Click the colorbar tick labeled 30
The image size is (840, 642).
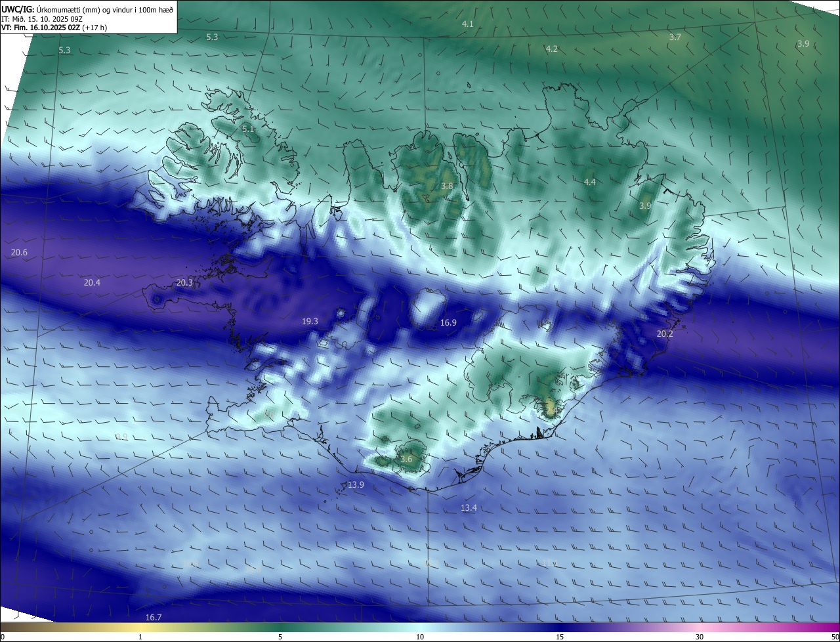700,637
